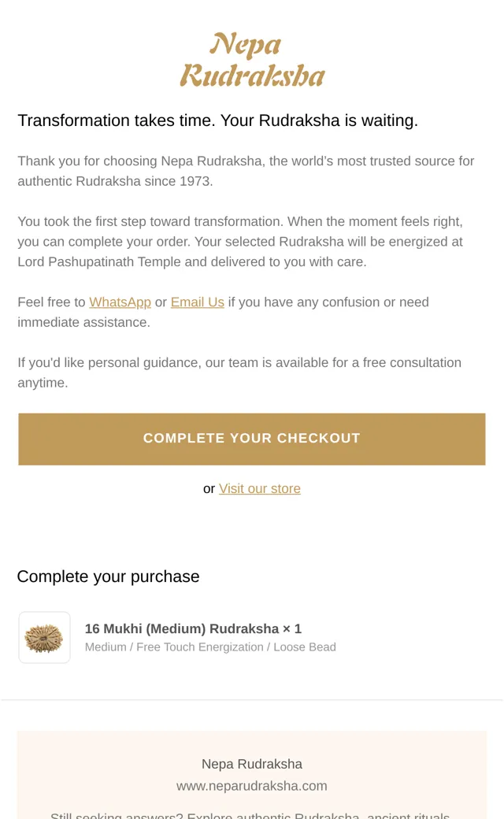Click the immediate assistance line of text
Image resolution: width=504 pixels, height=819 pixels.
(x=83, y=323)
